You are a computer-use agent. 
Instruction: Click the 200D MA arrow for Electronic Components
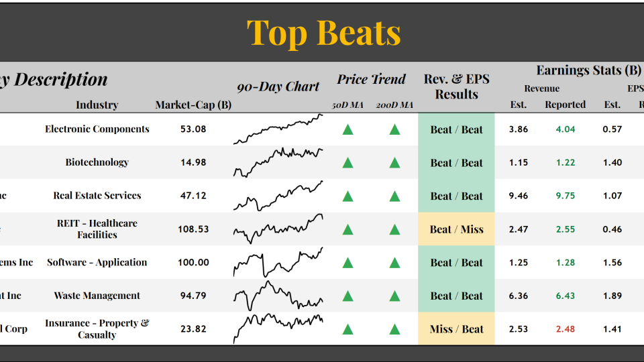point(394,129)
